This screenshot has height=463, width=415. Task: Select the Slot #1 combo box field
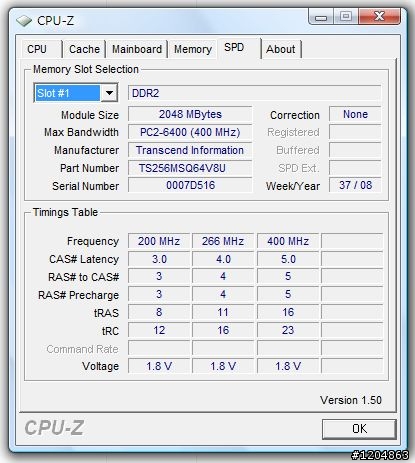(76, 93)
